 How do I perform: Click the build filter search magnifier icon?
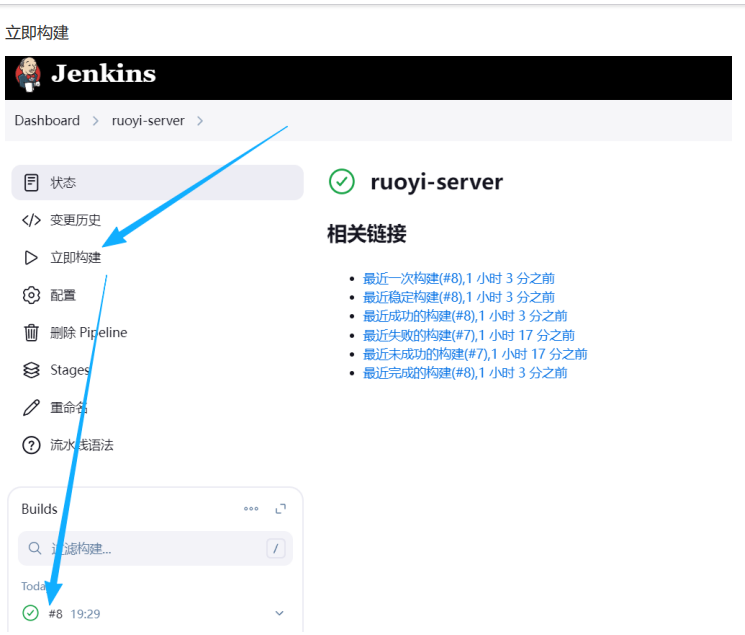click(35, 548)
